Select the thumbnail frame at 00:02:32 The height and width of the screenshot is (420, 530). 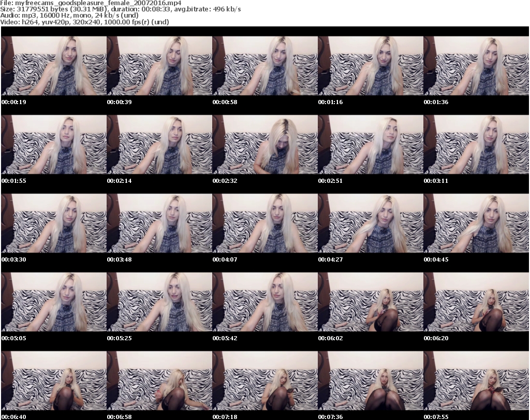[x=265, y=144]
